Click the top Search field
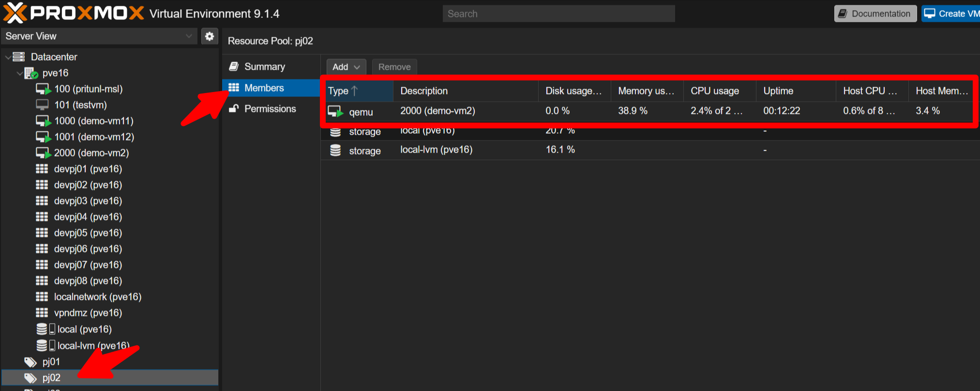 [558, 14]
